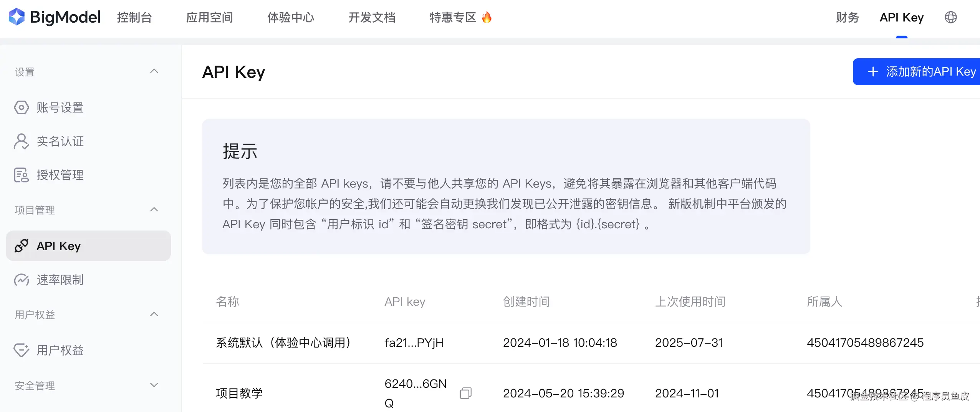Open 财务 in the top bar
This screenshot has height=412, width=980.
pos(847,17)
